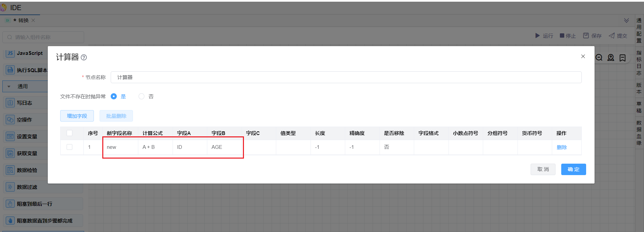Click the 设置变量 component icon

[x=10, y=136]
